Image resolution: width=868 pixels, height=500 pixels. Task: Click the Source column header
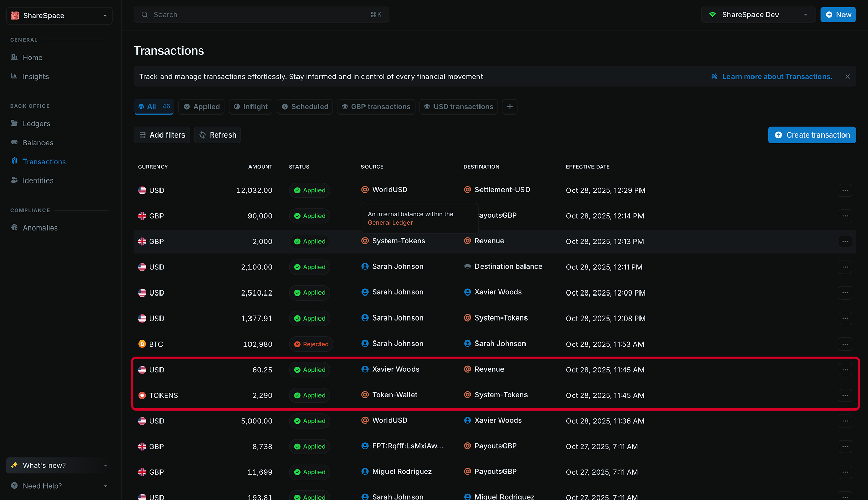(372, 167)
